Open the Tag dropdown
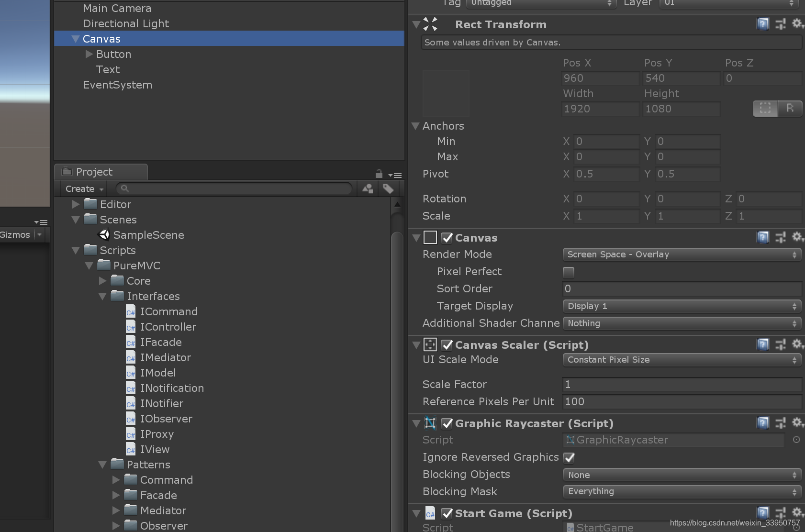Image resolution: width=805 pixels, height=532 pixels. tap(541, 3)
